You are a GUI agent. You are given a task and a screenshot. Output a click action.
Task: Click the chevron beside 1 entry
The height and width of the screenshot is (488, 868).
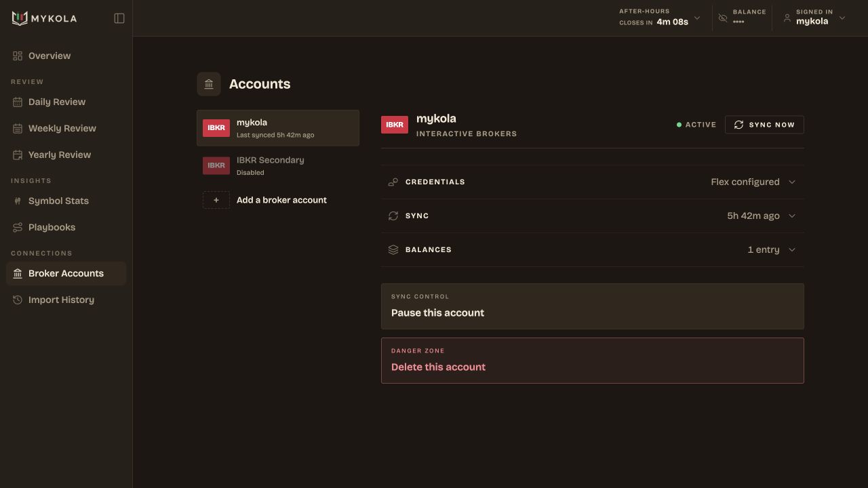coord(792,249)
